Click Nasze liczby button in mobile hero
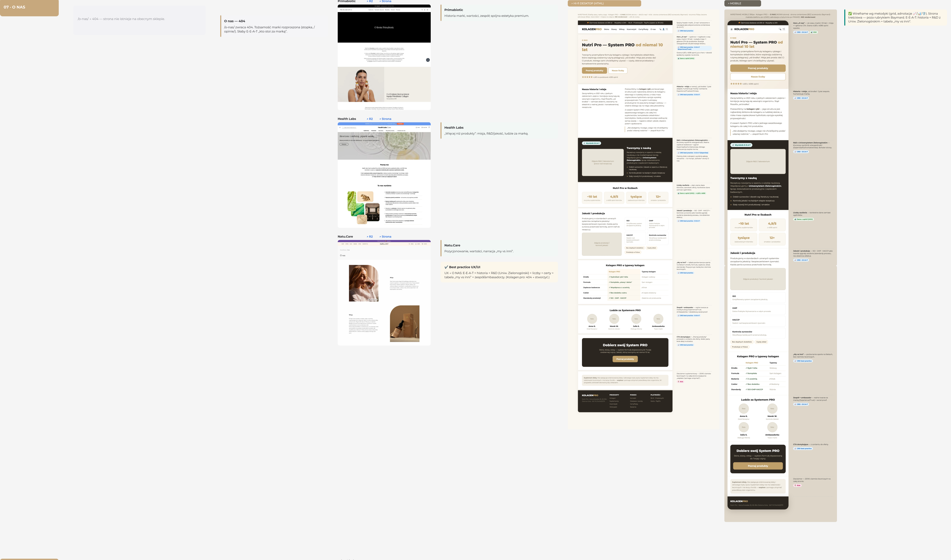Screen dimensions: 951x560 (758, 77)
